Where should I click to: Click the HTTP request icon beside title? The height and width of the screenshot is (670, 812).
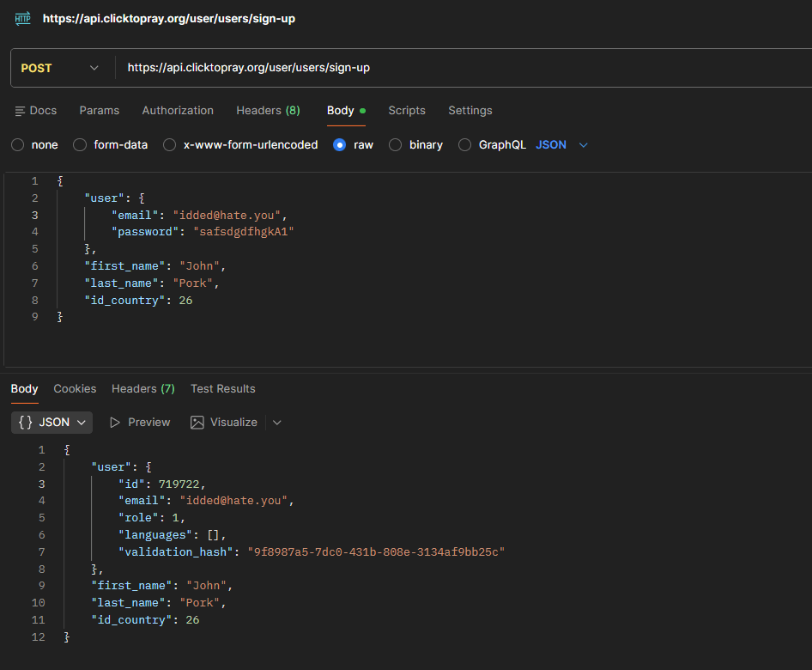click(x=23, y=19)
